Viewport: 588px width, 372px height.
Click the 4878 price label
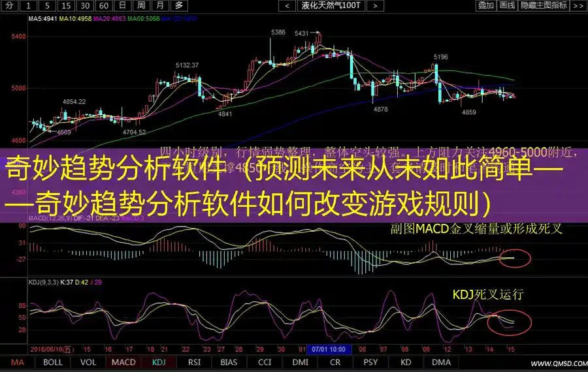pos(381,110)
